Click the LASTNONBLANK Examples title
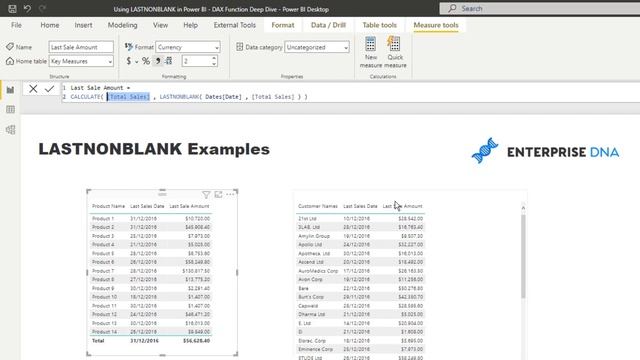640x360 pixels. (x=154, y=149)
